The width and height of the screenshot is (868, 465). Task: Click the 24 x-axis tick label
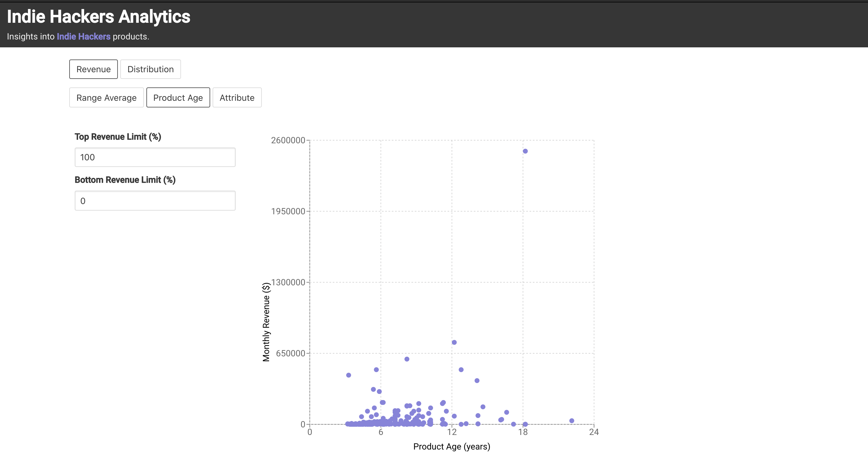[x=594, y=432]
